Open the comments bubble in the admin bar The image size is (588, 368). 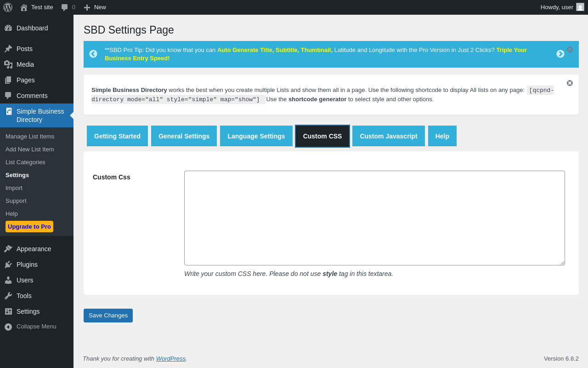coord(65,7)
